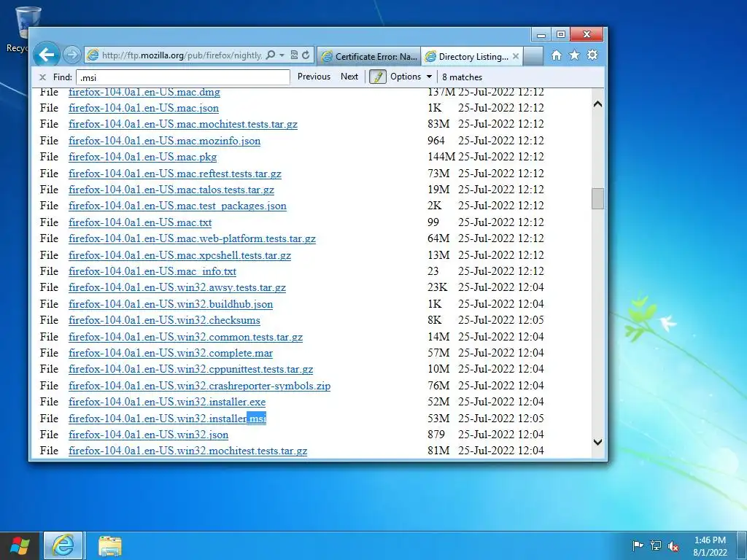The width and height of the screenshot is (747, 560).
Task: Open the Home page icon
Action: [x=557, y=55]
